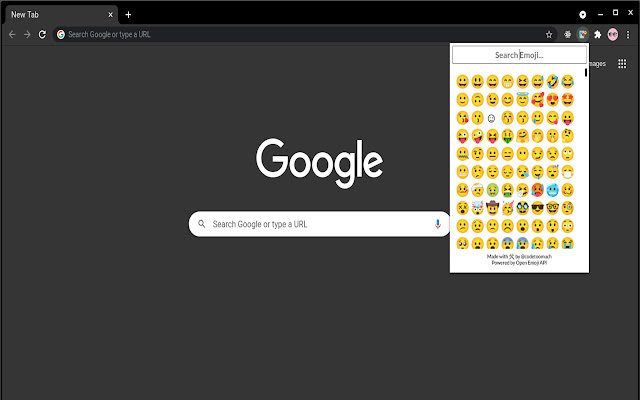Select the nerd face with glasses emoji
The width and height of the screenshot is (640, 400).
(x=552, y=208)
